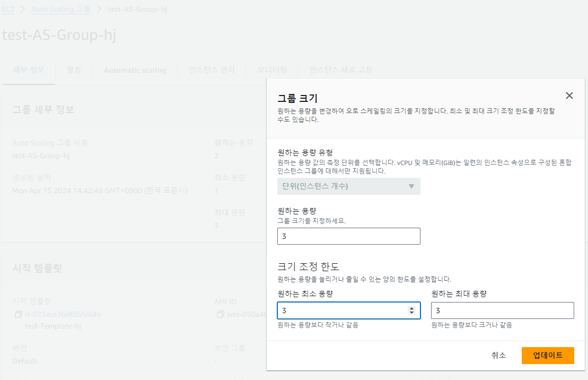This screenshot has height=380, width=588.
Task: Click the 업데이트 button
Action: point(548,356)
